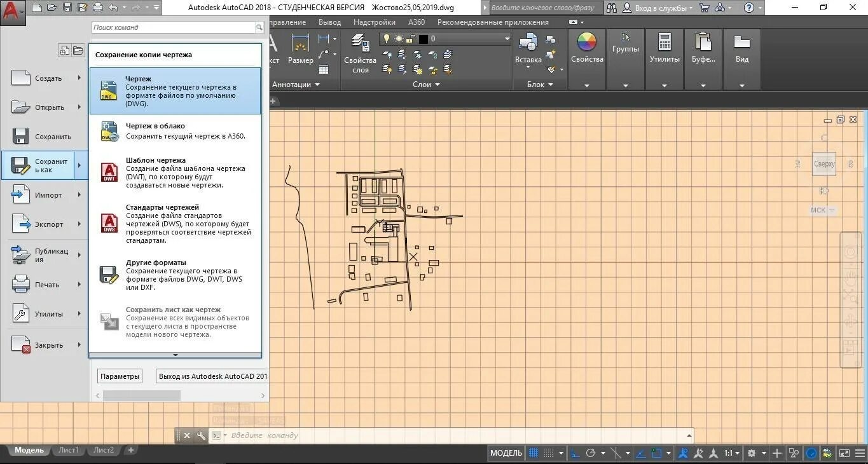Toggle the layer lightbulb on/off icon

386,39
